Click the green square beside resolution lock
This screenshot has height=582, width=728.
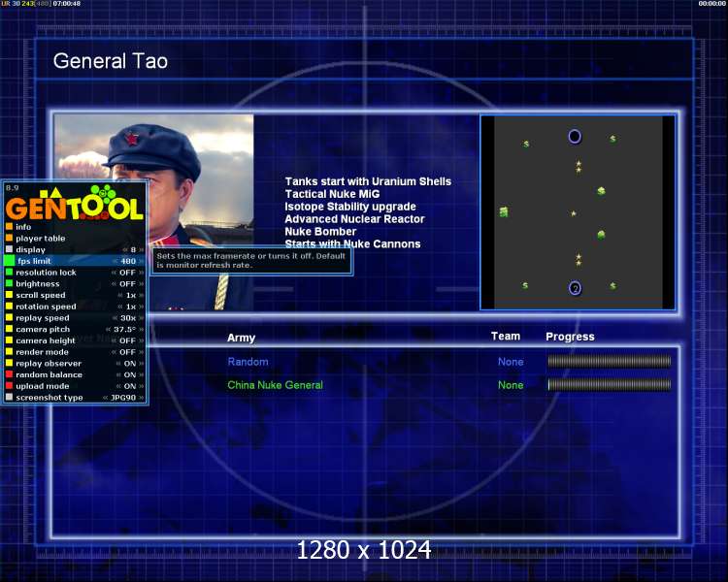coord(9,272)
